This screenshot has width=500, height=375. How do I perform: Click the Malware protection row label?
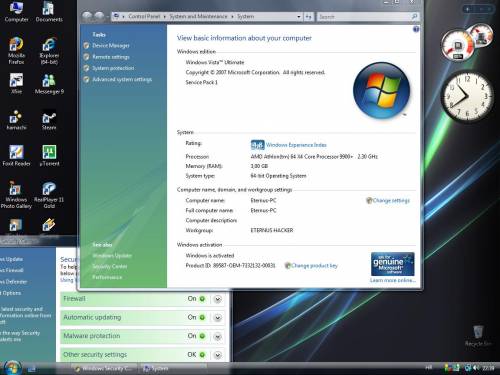click(92, 336)
